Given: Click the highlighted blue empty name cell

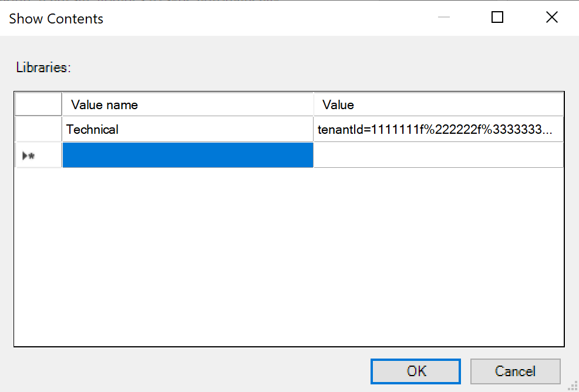Looking at the screenshot, I should [x=187, y=155].
